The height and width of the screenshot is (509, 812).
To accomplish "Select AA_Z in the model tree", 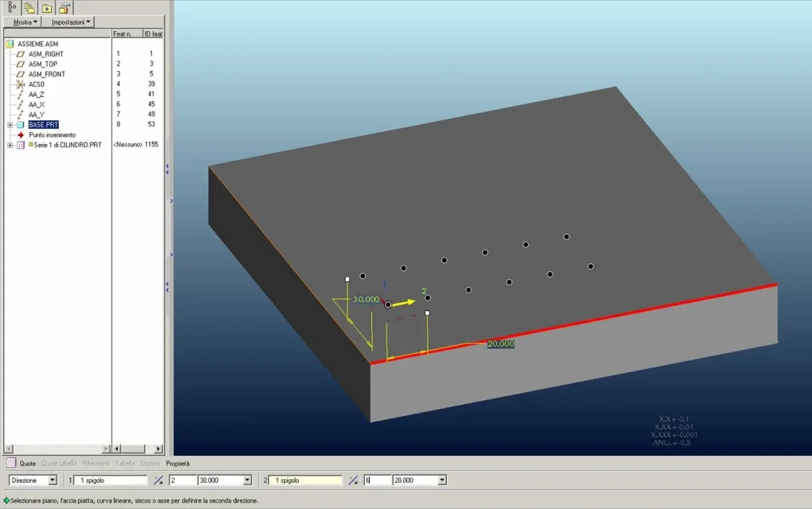I will [x=37, y=94].
